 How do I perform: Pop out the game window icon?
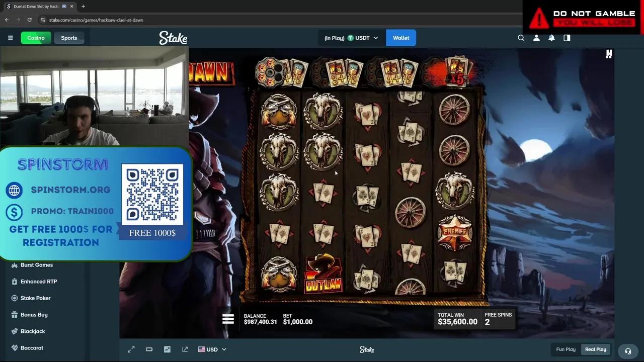pos(185,349)
